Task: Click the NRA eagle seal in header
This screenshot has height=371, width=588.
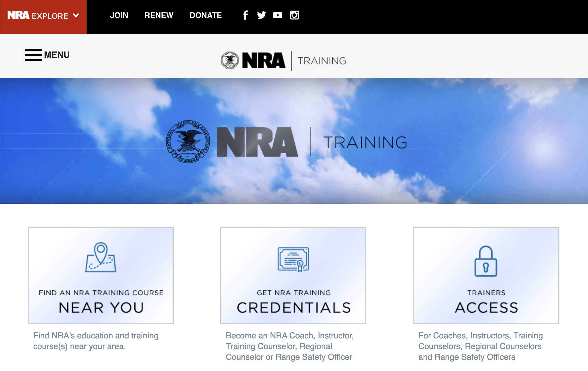Action: [x=230, y=60]
